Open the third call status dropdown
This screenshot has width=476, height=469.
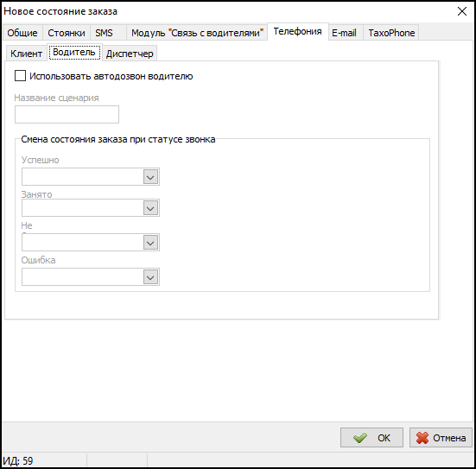pos(91,242)
